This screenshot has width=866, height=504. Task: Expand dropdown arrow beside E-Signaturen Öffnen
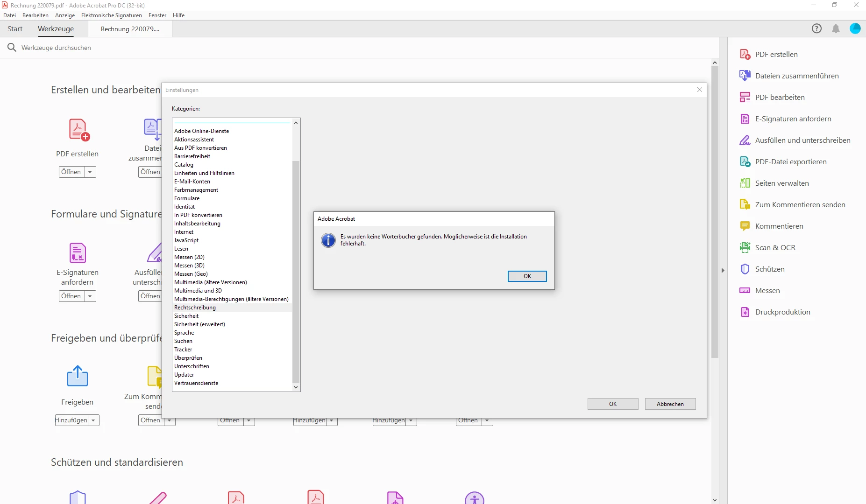coord(90,296)
